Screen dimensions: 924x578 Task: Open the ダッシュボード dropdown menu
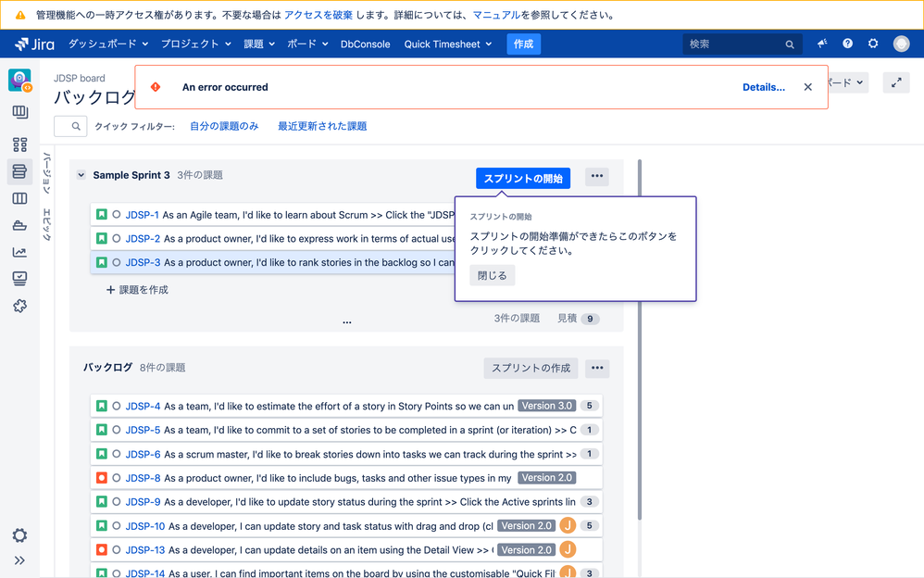107,44
